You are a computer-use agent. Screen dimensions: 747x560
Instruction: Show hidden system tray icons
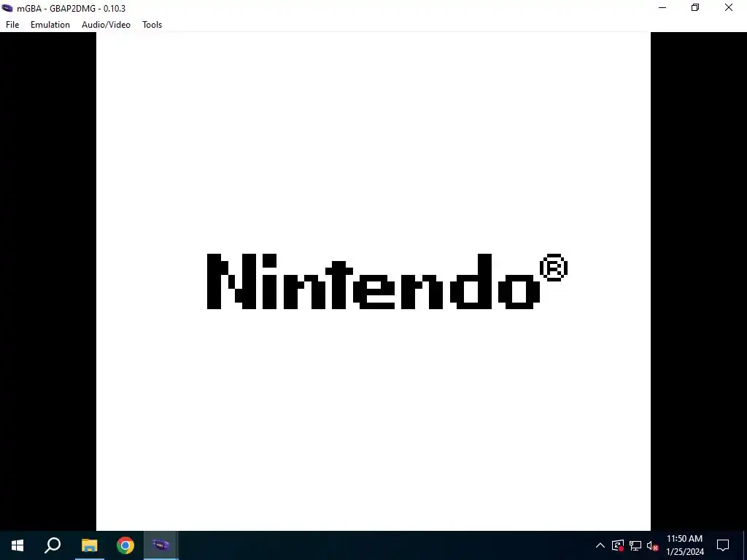click(x=600, y=545)
